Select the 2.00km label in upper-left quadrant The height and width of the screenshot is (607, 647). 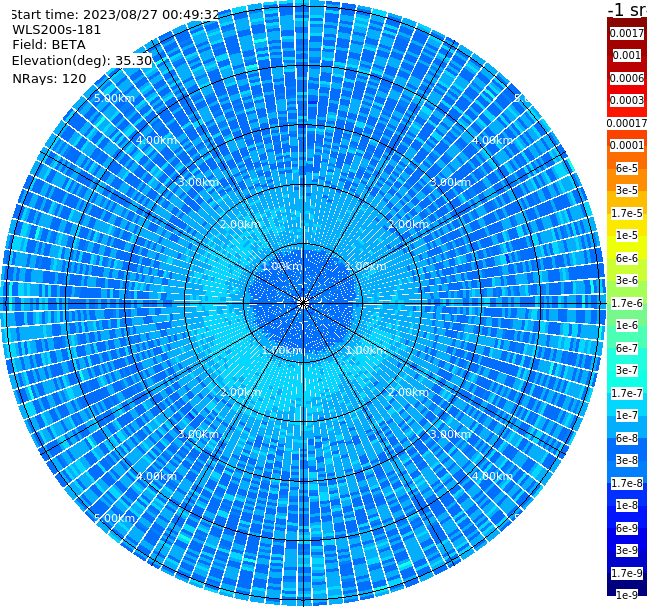(x=241, y=224)
